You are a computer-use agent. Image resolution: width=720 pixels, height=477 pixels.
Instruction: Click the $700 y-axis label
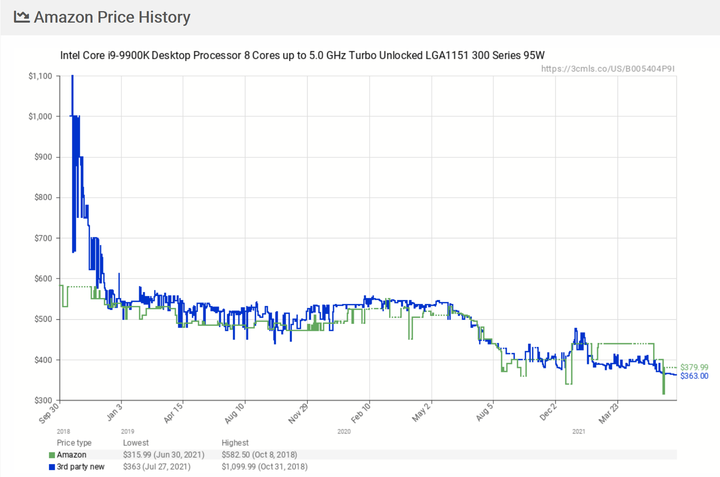43,238
